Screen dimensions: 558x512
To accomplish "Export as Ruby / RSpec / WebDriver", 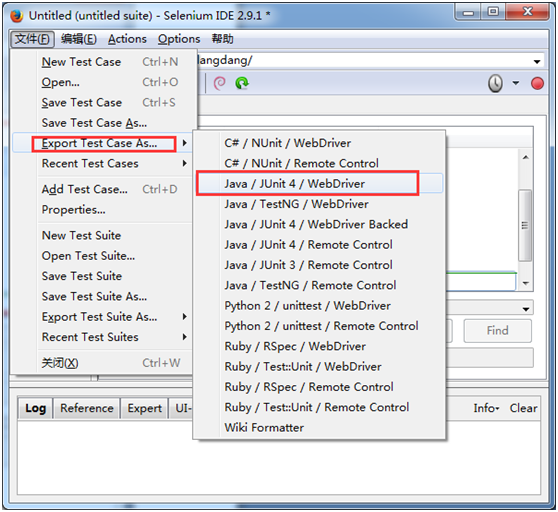I will coord(319,346).
